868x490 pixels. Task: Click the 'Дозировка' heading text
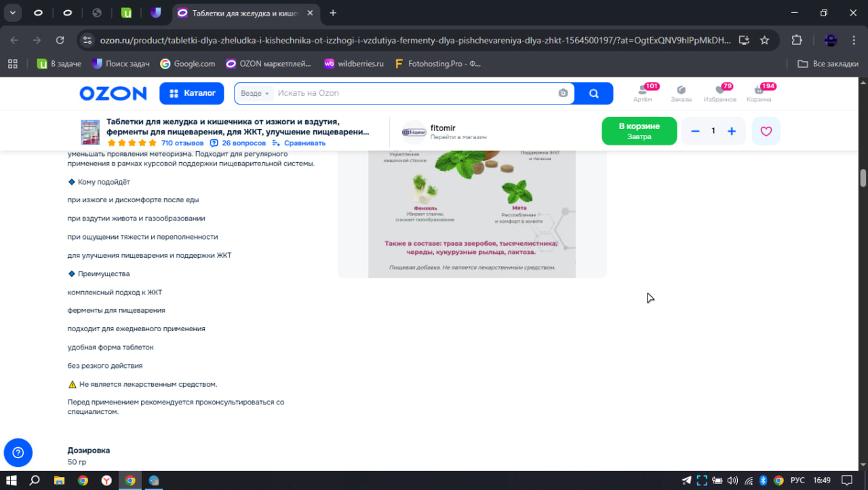pos(89,451)
